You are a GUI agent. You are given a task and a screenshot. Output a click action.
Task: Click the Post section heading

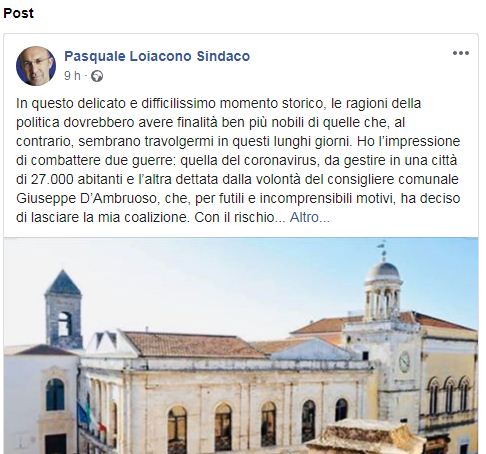(19, 13)
